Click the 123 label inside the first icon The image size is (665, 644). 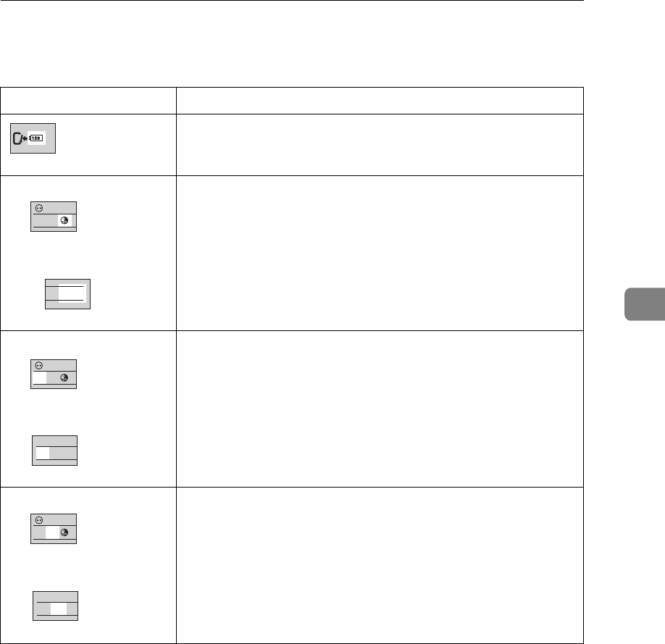[37, 138]
